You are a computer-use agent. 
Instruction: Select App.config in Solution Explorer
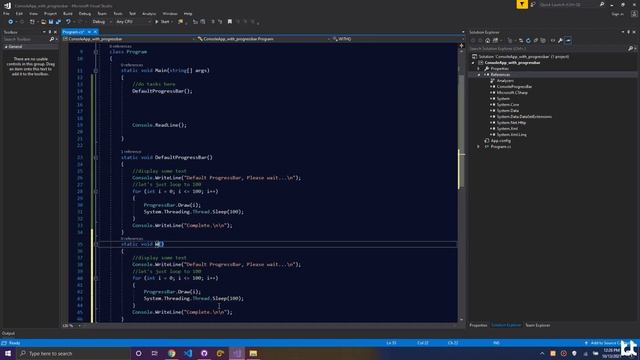pos(500,140)
